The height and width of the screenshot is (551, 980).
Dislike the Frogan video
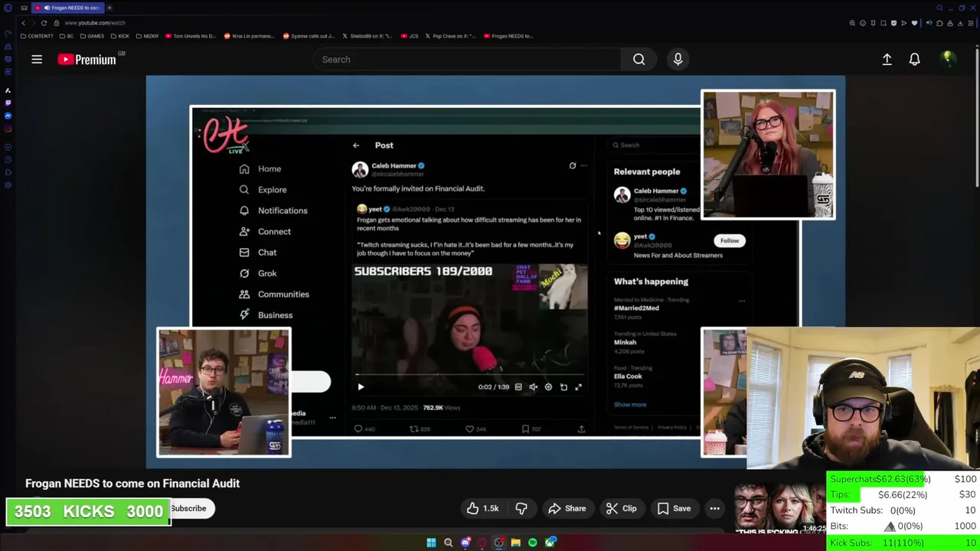(x=521, y=508)
